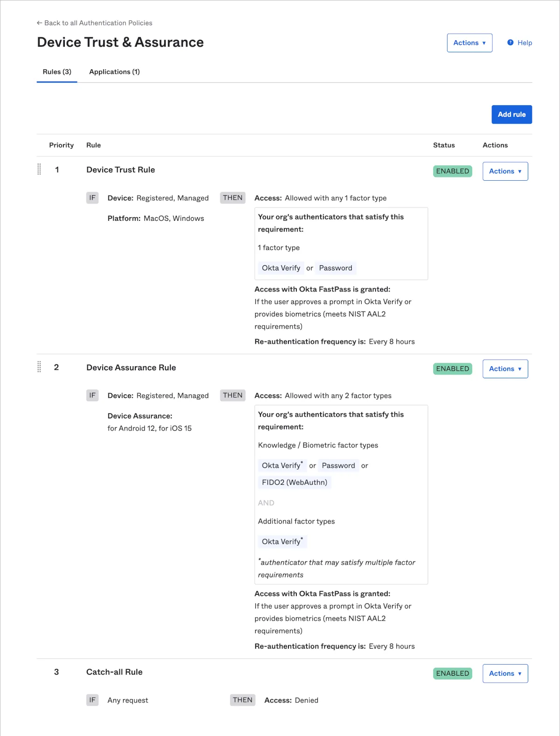The image size is (560, 736).
Task: Open Actions menu for Device Trust Rule
Action: (x=505, y=171)
